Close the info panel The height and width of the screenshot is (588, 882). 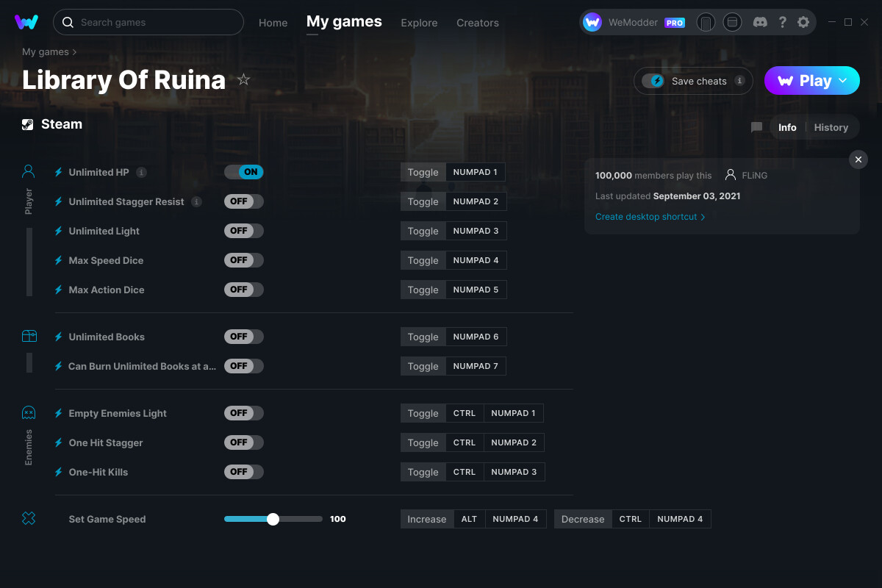(858, 159)
